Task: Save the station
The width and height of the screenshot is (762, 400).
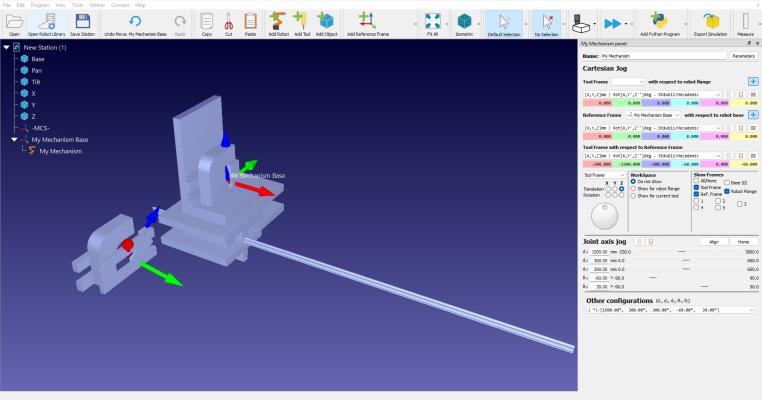Action: [x=82, y=24]
